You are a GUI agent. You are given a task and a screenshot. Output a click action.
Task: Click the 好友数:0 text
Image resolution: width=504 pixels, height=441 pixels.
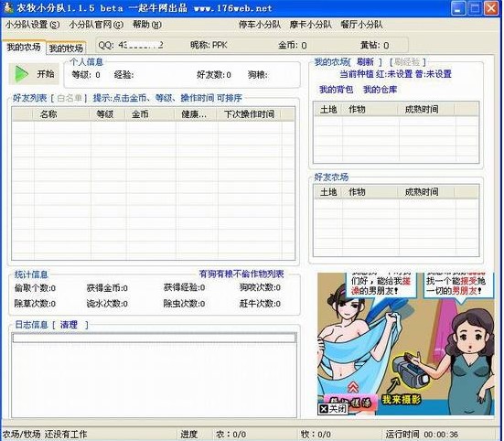[214, 75]
